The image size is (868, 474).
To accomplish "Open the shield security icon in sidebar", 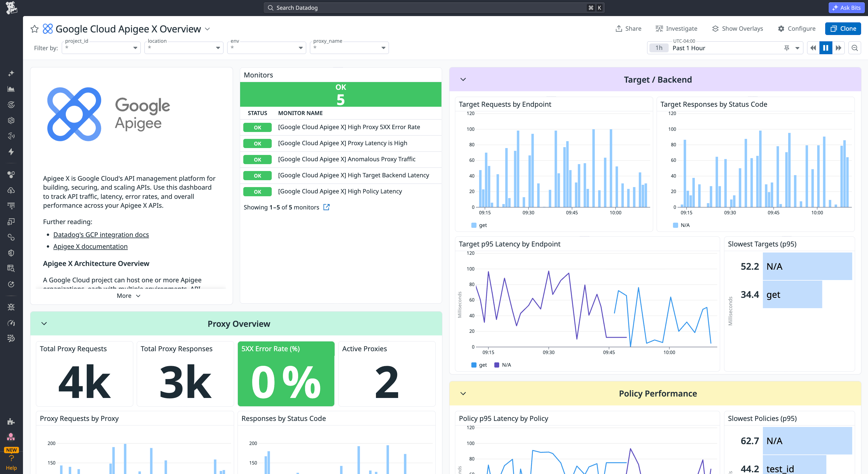I will coord(11,253).
